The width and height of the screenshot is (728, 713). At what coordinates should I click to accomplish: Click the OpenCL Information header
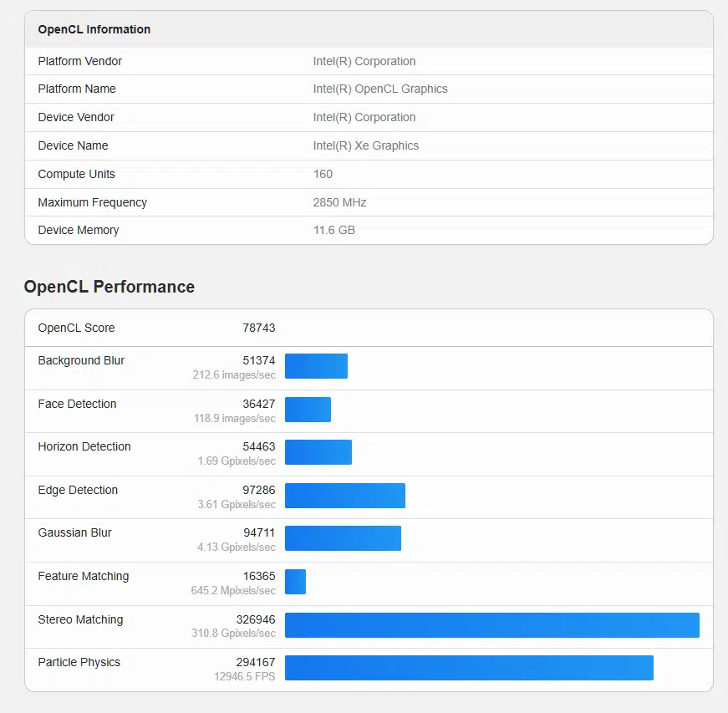pyautogui.click(x=94, y=28)
